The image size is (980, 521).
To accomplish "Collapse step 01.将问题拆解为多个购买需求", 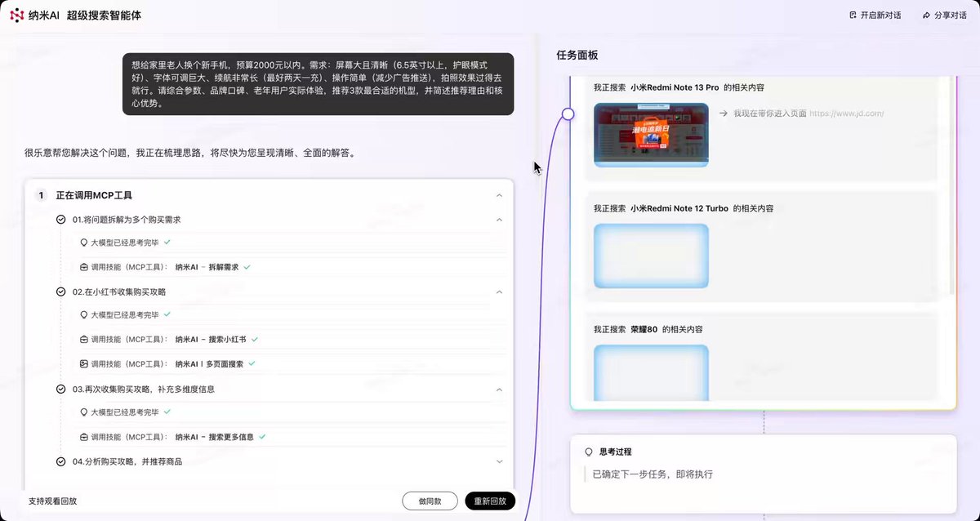I will [499, 220].
